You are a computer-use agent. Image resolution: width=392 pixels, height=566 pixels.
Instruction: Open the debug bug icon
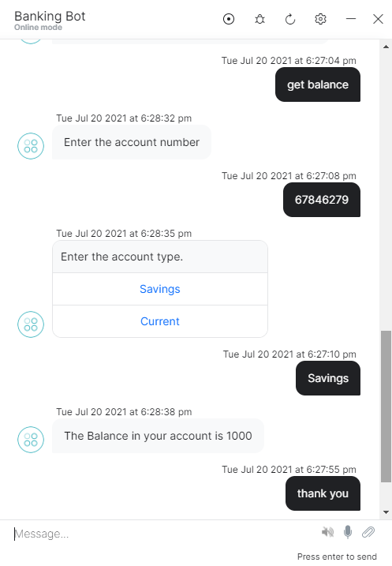[259, 19]
